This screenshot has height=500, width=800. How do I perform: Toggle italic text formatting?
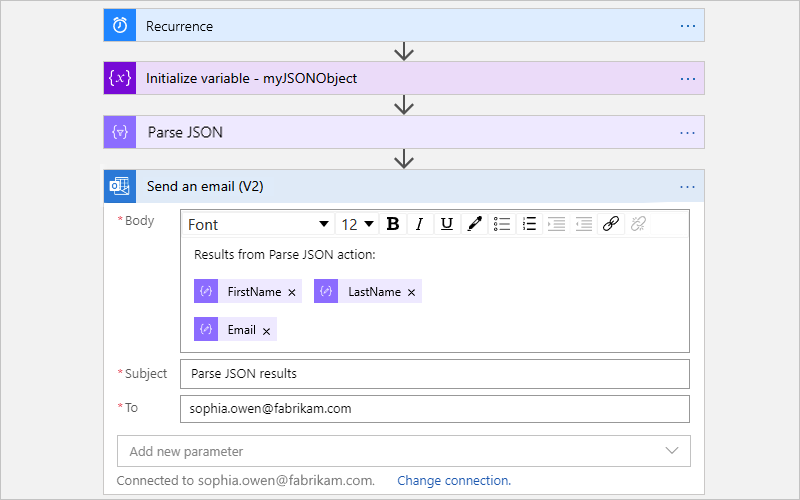coord(420,224)
